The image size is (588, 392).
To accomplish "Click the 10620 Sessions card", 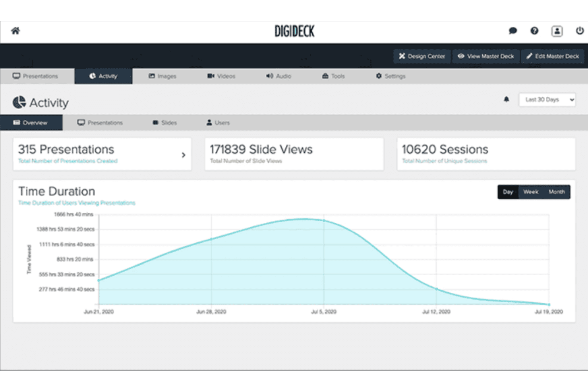I will click(486, 154).
